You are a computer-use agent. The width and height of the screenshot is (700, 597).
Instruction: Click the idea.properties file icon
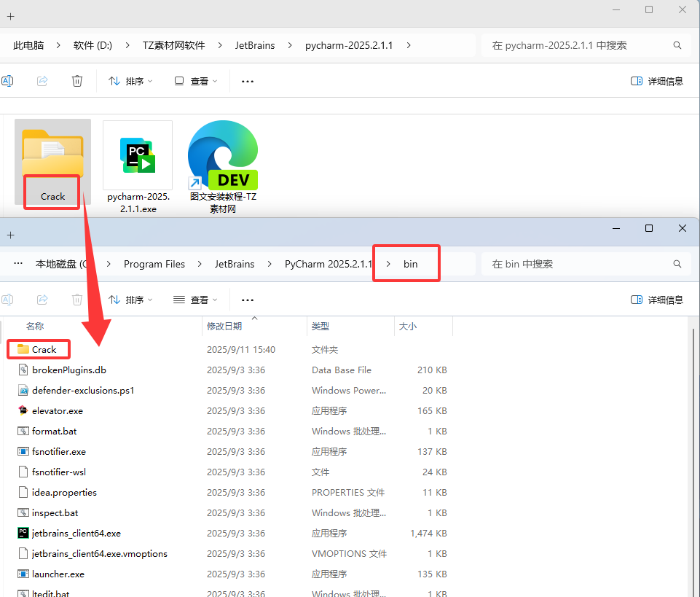pyautogui.click(x=23, y=492)
